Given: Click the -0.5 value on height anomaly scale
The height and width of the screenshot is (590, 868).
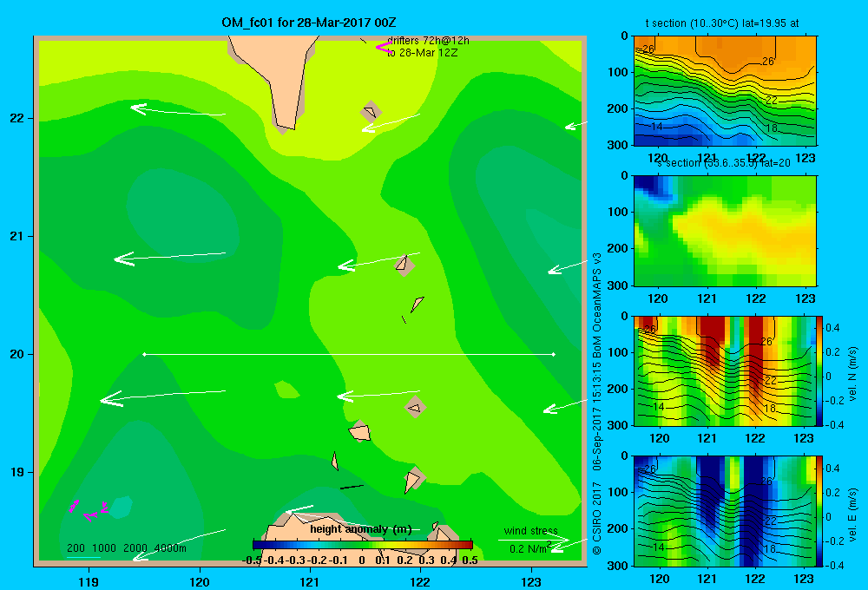Looking at the screenshot, I should (x=252, y=560).
